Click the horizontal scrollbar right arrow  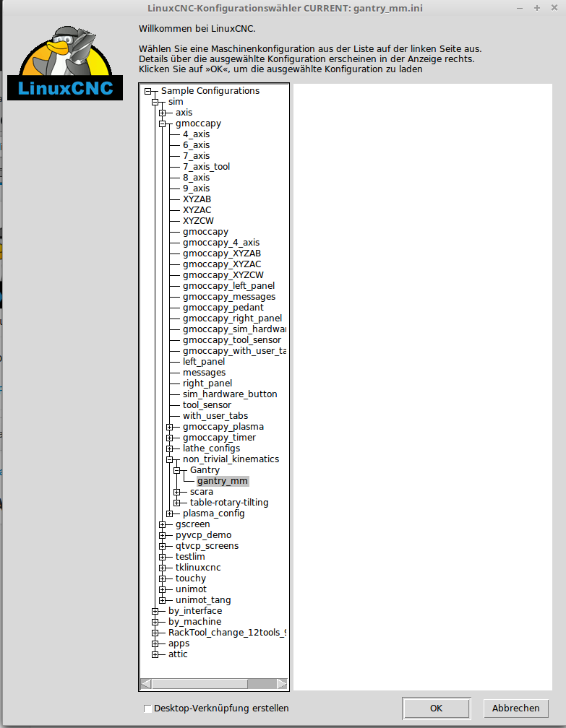tap(282, 684)
